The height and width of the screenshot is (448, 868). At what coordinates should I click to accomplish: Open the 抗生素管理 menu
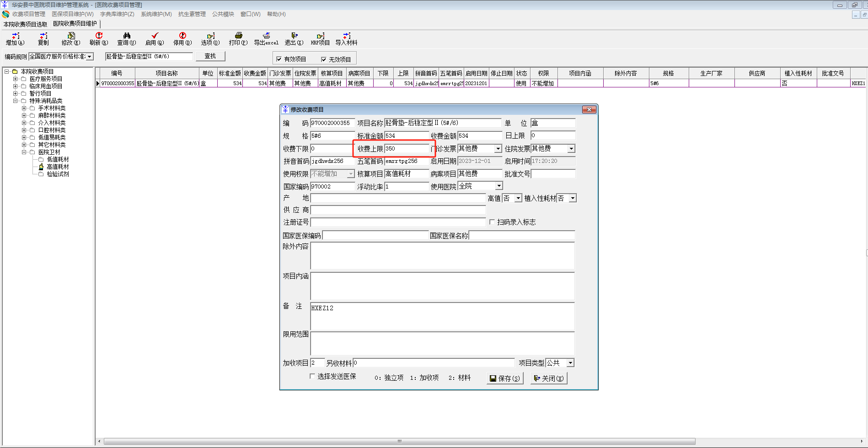(x=192, y=14)
